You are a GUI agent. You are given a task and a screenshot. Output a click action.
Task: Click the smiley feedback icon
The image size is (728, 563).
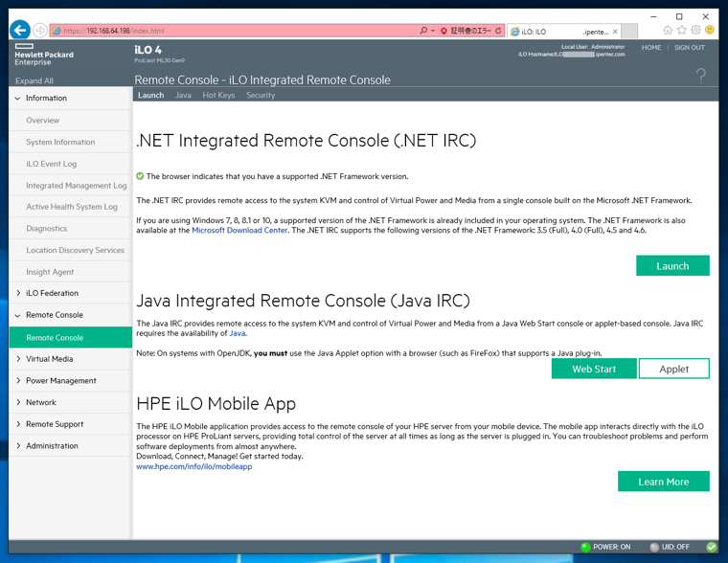[x=710, y=31]
